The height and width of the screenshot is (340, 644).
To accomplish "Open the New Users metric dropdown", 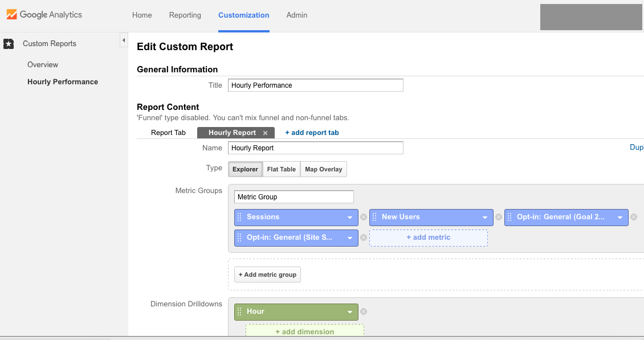I will (x=486, y=217).
